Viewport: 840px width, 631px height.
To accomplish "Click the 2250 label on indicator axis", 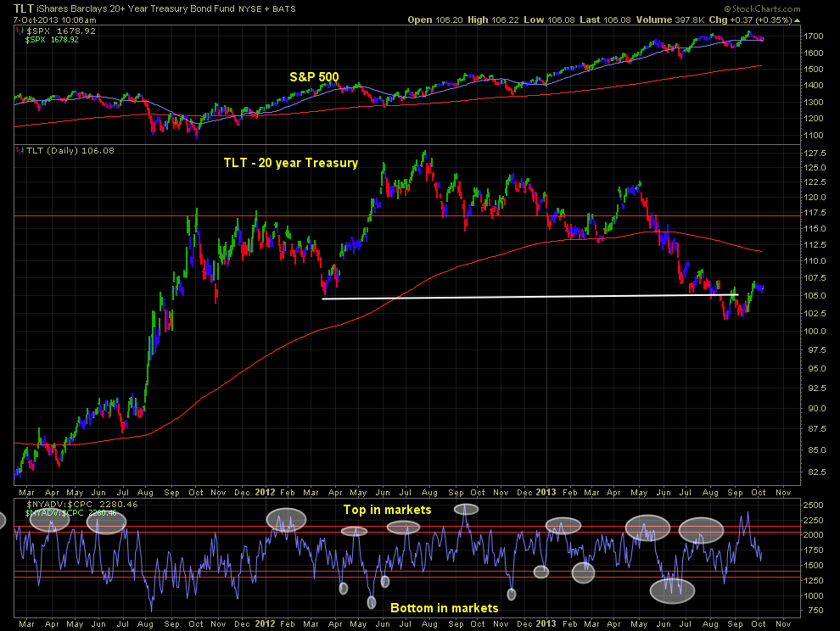I will click(813, 520).
